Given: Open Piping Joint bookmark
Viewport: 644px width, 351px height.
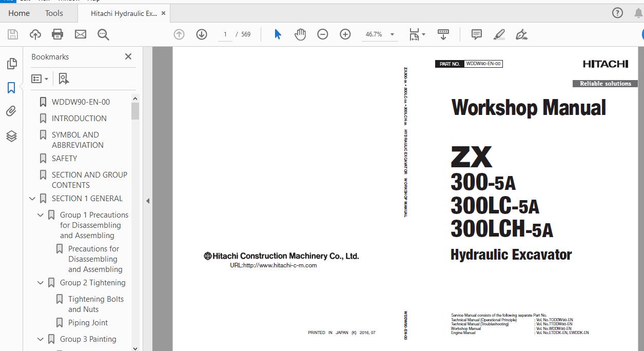Looking at the screenshot, I should pos(88,323).
